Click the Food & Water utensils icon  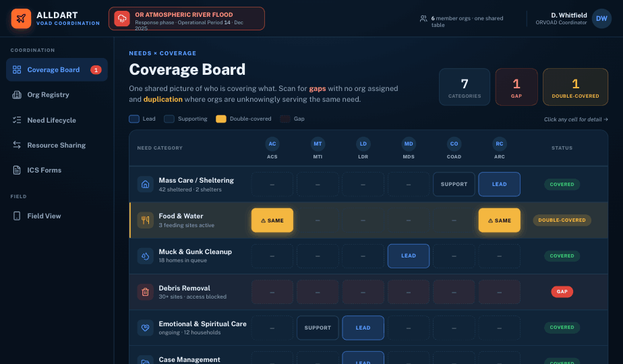click(146, 220)
